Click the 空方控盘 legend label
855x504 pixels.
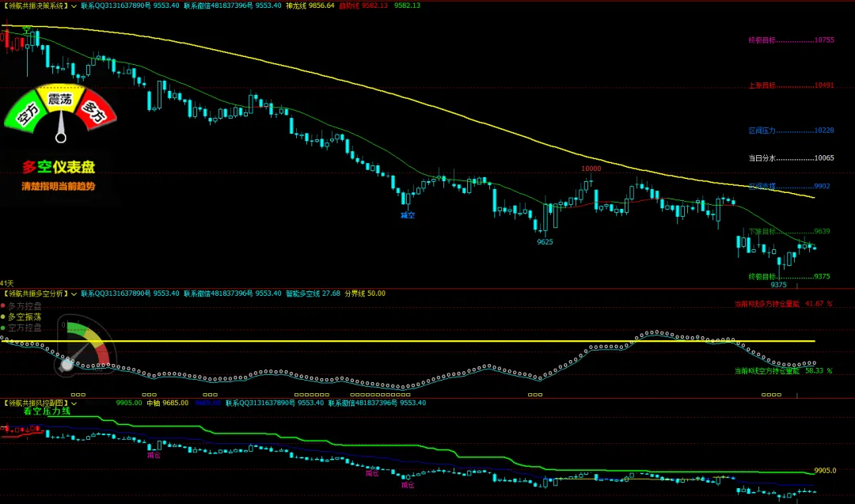pos(25,328)
